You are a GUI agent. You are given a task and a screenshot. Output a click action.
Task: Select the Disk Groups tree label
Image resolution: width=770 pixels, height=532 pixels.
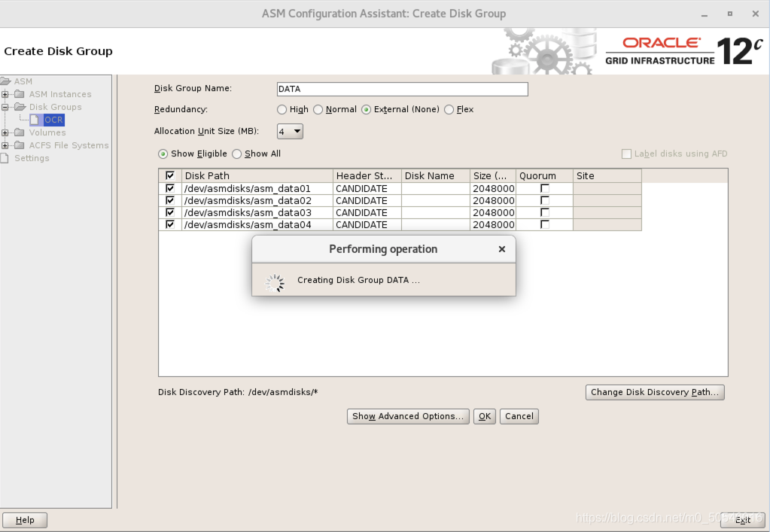coord(55,107)
